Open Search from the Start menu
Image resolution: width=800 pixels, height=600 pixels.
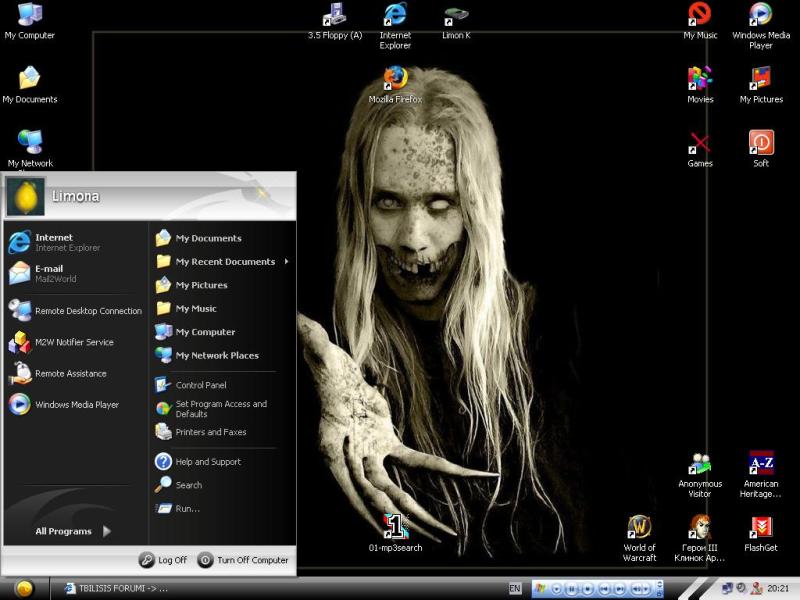coord(222,485)
